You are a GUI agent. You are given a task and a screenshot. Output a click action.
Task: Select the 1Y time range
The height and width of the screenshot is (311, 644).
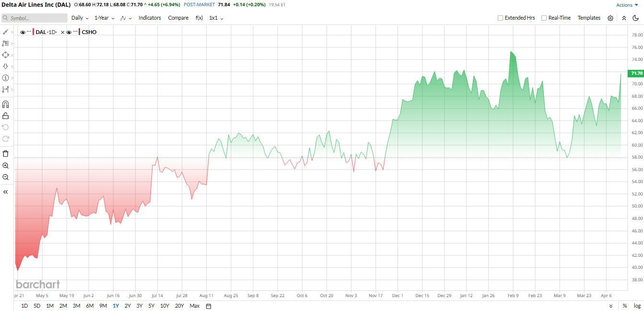(x=116, y=306)
